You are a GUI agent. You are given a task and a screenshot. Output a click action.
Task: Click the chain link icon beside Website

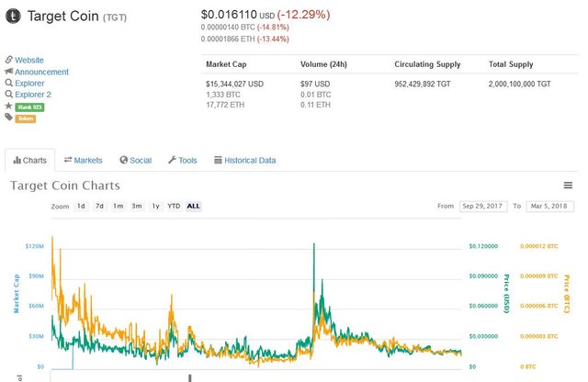click(x=8, y=60)
